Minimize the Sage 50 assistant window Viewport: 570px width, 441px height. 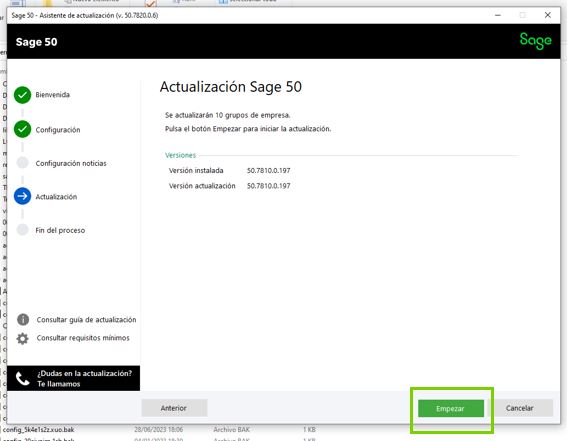498,15
